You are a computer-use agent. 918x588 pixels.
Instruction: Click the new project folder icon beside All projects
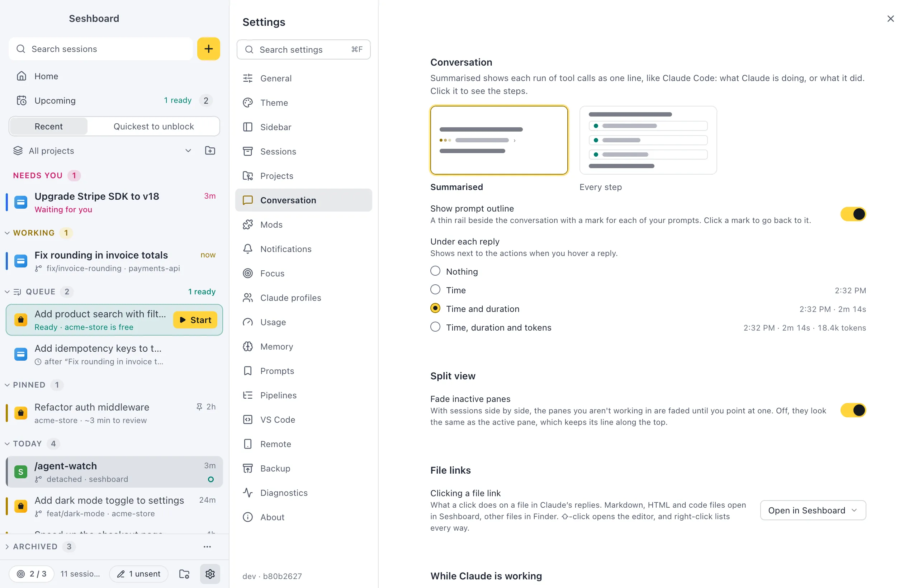coord(210,151)
